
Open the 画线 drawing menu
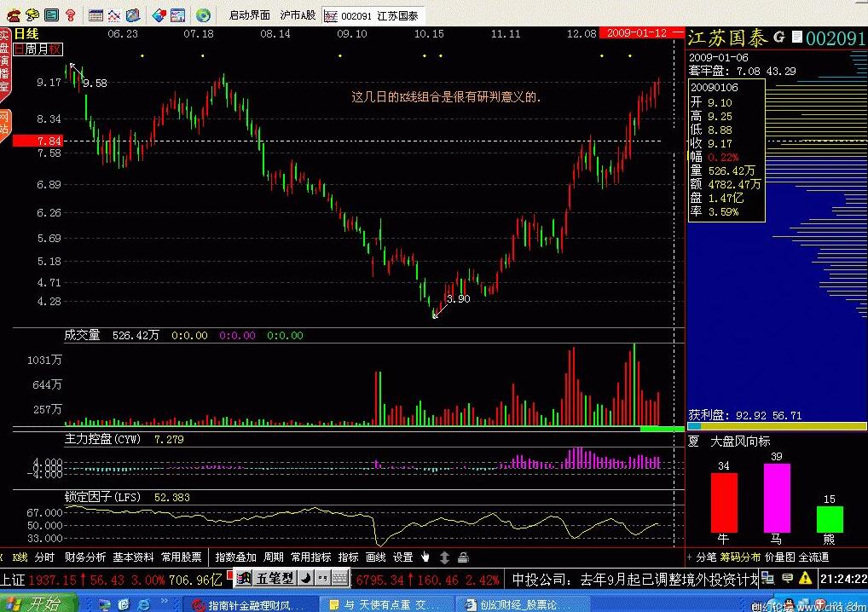(376, 557)
